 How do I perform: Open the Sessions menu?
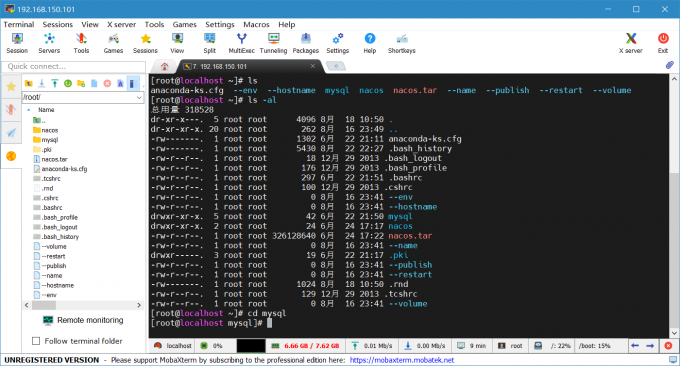pyautogui.click(x=58, y=24)
